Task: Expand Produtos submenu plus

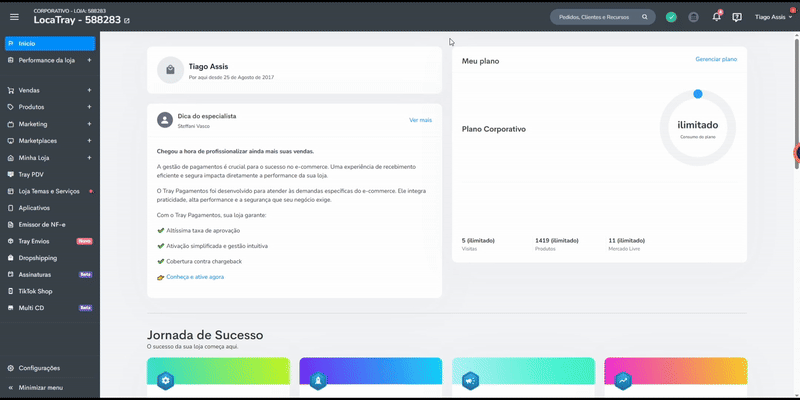Action: [89, 107]
